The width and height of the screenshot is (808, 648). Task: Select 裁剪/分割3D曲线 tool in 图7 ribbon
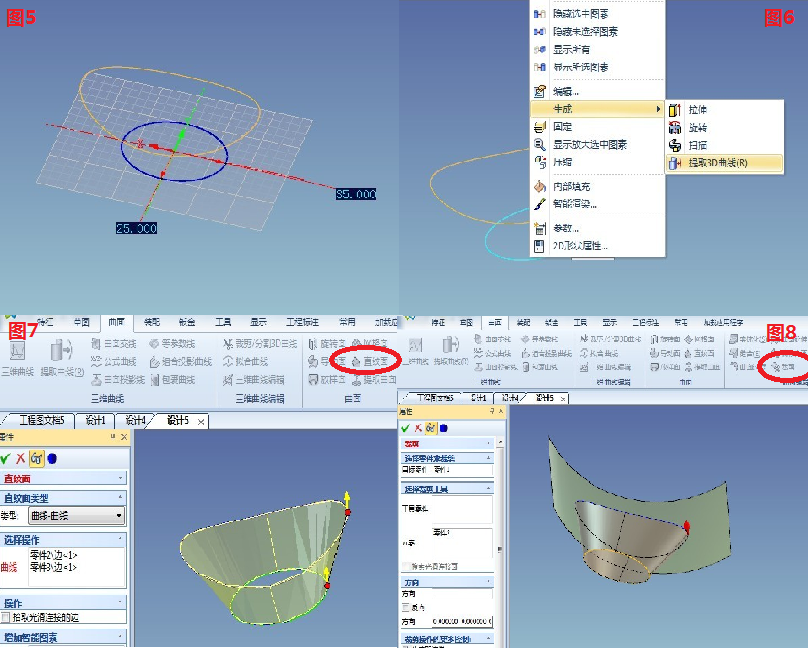pos(260,344)
